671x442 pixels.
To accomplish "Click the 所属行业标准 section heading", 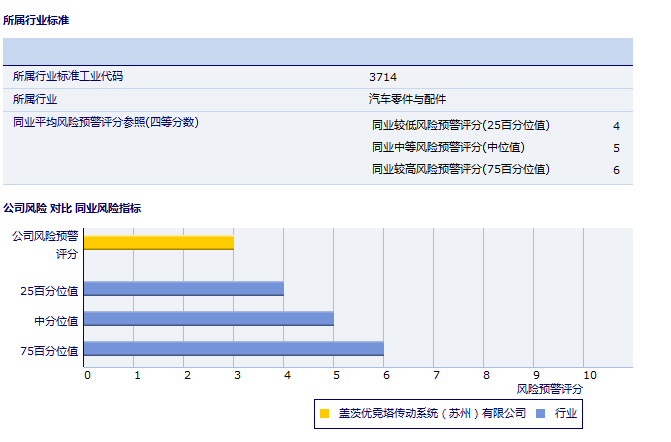I will coord(36,20).
